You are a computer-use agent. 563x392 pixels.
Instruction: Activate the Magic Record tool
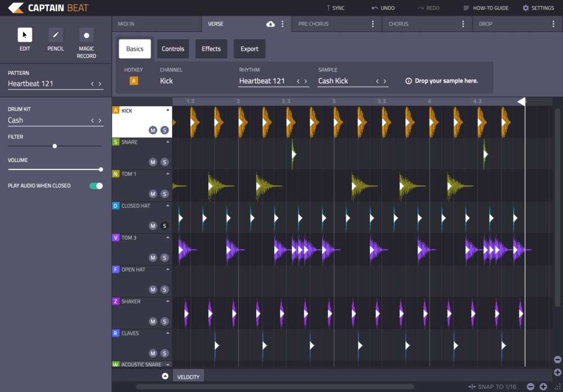pos(86,35)
